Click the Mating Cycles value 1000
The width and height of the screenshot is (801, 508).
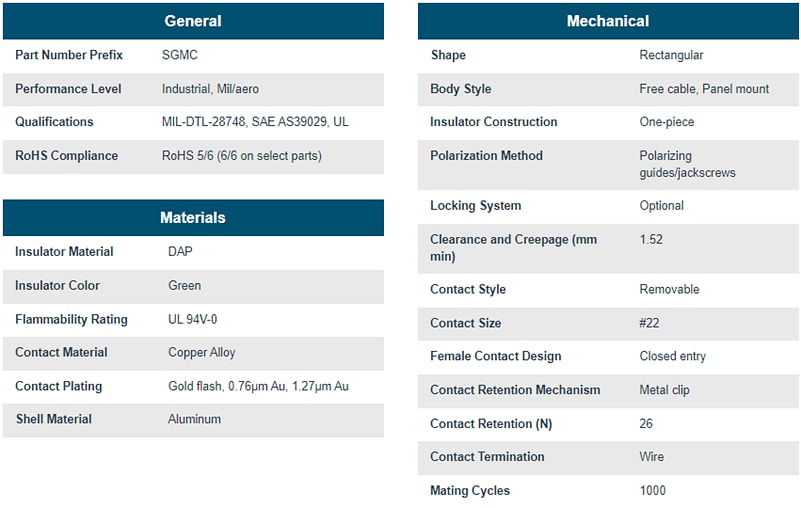(x=653, y=491)
